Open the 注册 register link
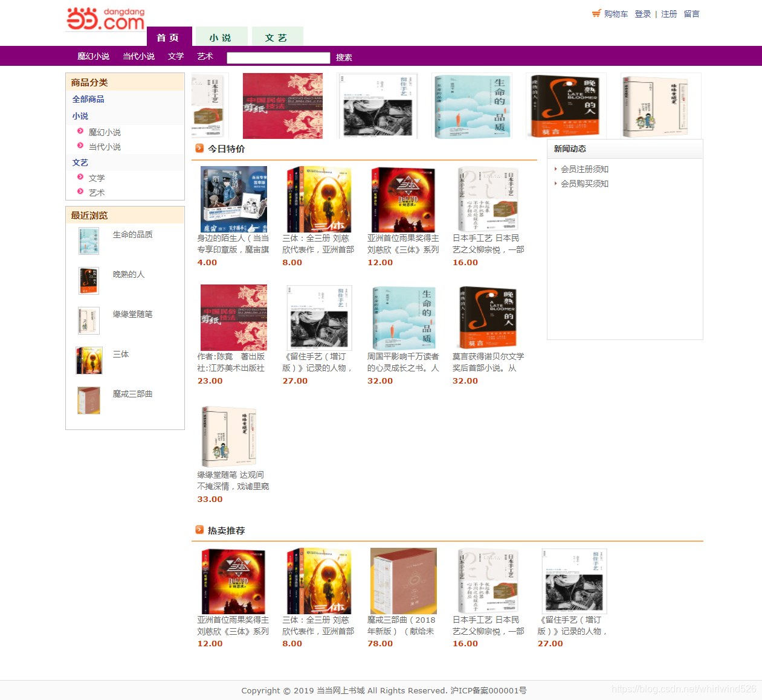This screenshot has width=762, height=700. point(669,14)
